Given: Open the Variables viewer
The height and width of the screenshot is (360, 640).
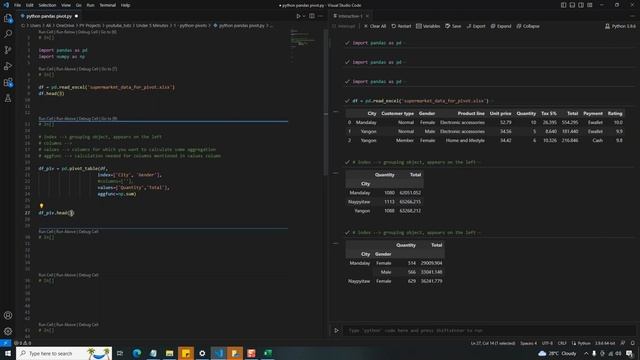Looking at the screenshot, I should pyautogui.click(x=428, y=26).
